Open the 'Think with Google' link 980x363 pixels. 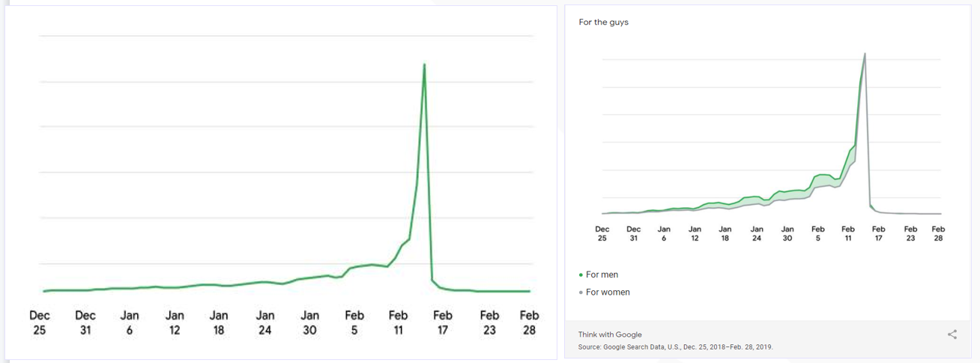(x=610, y=334)
